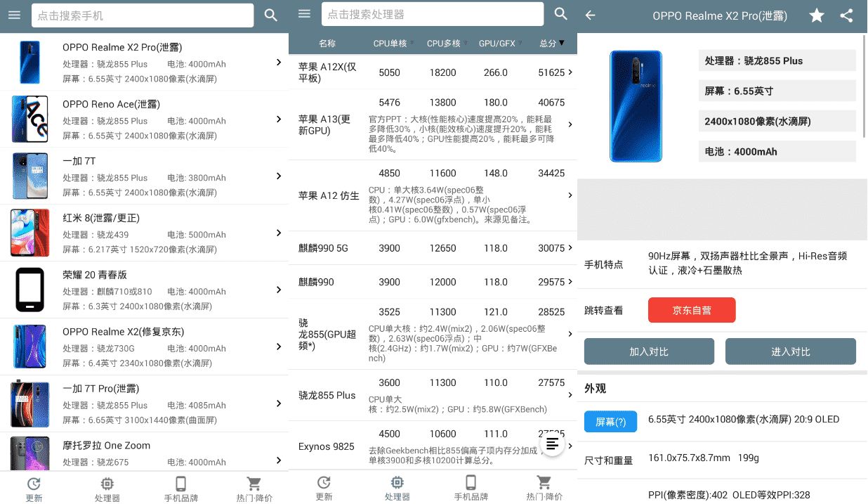Share the OPPO Realme X2 Pro page
The height and width of the screenshot is (504, 868).
(x=847, y=15)
